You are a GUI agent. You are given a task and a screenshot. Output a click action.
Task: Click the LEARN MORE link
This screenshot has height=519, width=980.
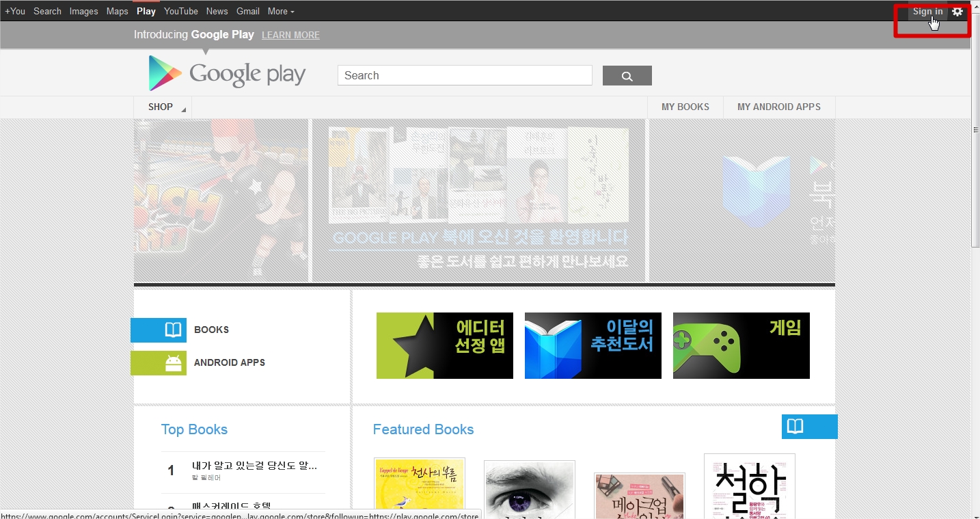click(290, 35)
